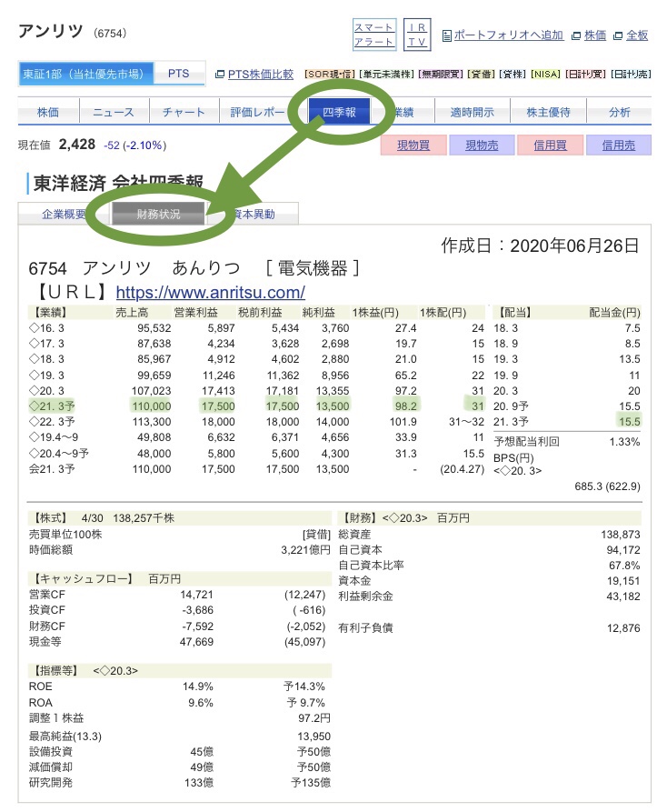Click the BPS value 685.3 (622.9)
Image resolution: width=657 pixels, height=812 pixels.
[607, 486]
